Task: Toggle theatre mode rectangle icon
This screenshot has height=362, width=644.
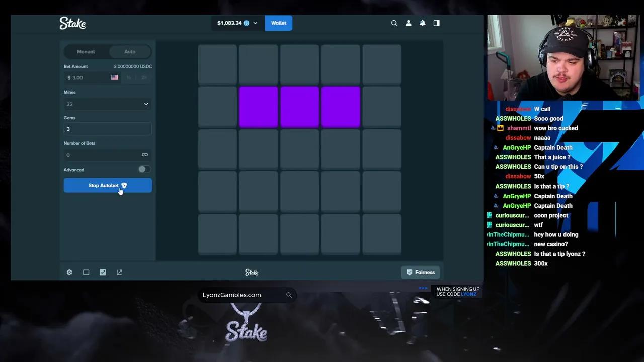Action: [86, 272]
